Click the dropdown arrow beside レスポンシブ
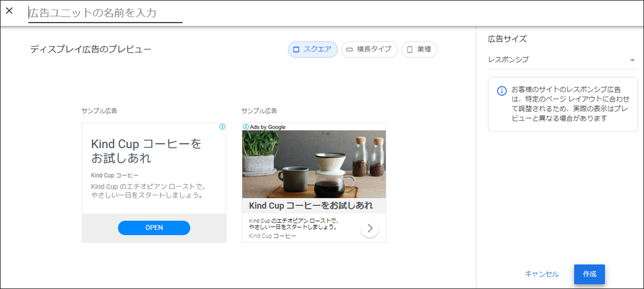The width and height of the screenshot is (644, 289). click(x=632, y=60)
